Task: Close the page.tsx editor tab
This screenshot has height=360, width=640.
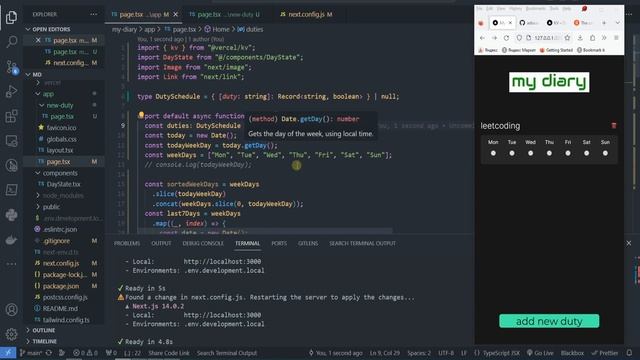Action: pos(176,14)
